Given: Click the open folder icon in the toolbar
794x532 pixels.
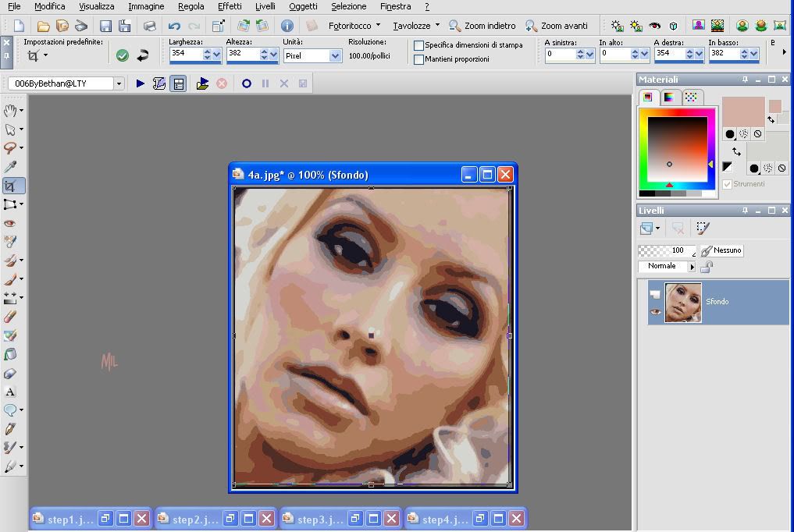Looking at the screenshot, I should click(44, 26).
